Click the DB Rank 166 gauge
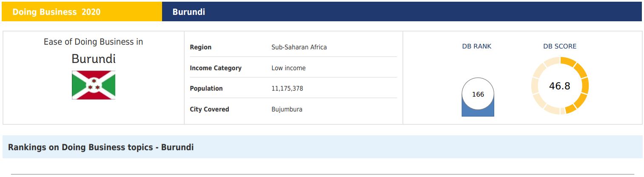This screenshot has height=177, width=644. tap(478, 97)
